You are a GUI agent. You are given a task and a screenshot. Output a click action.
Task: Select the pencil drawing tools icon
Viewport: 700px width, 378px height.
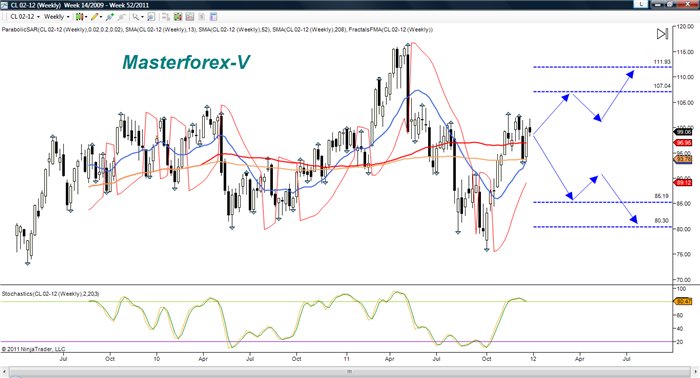[x=94, y=17]
